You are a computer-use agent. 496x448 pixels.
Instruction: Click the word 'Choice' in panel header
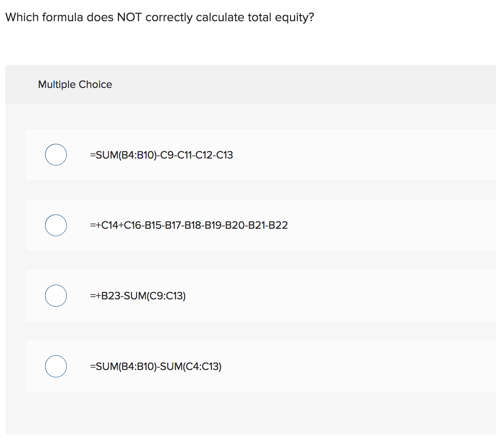(x=95, y=84)
